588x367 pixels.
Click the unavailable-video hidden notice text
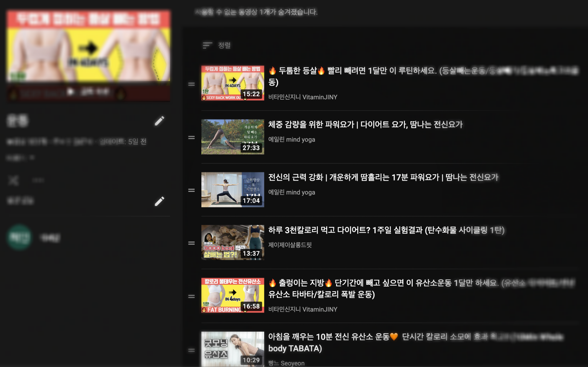click(x=256, y=12)
